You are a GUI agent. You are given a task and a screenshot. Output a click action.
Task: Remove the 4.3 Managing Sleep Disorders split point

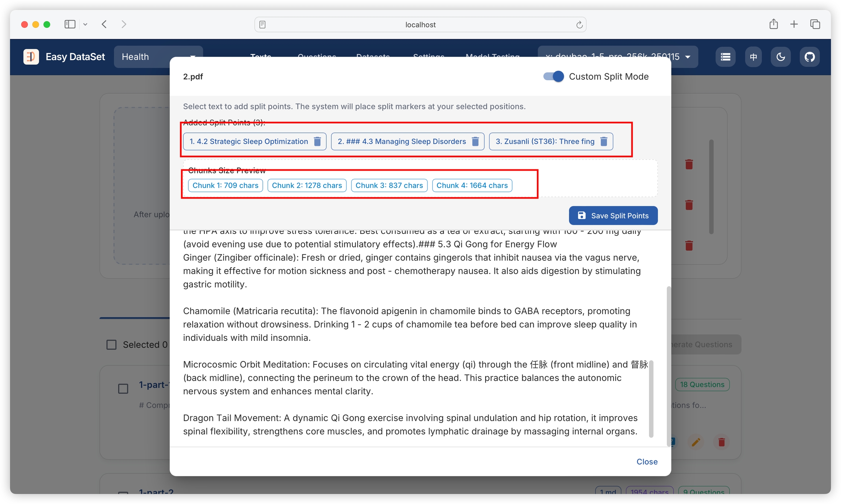pyautogui.click(x=475, y=141)
